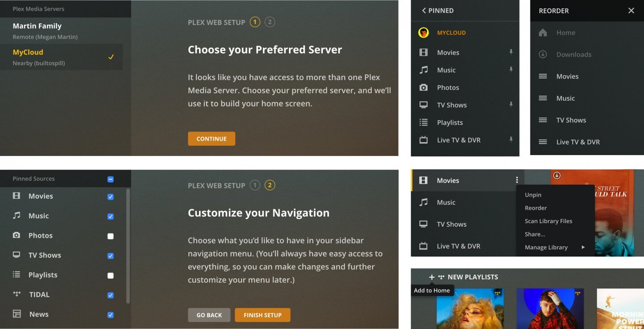Open the three-dot menu on Movies
The width and height of the screenshot is (644, 329).
(x=517, y=180)
